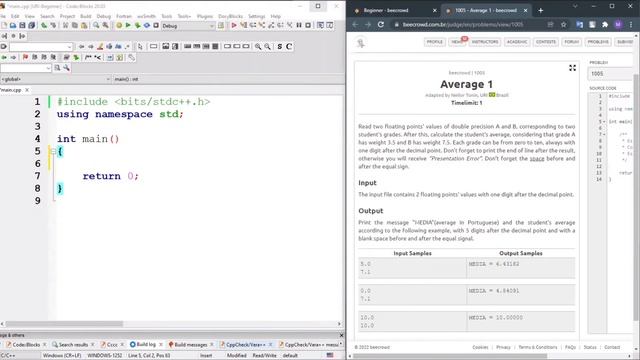The height and width of the screenshot is (360, 640).
Task: Collapse the code fold at line 5
Action: click(53, 151)
